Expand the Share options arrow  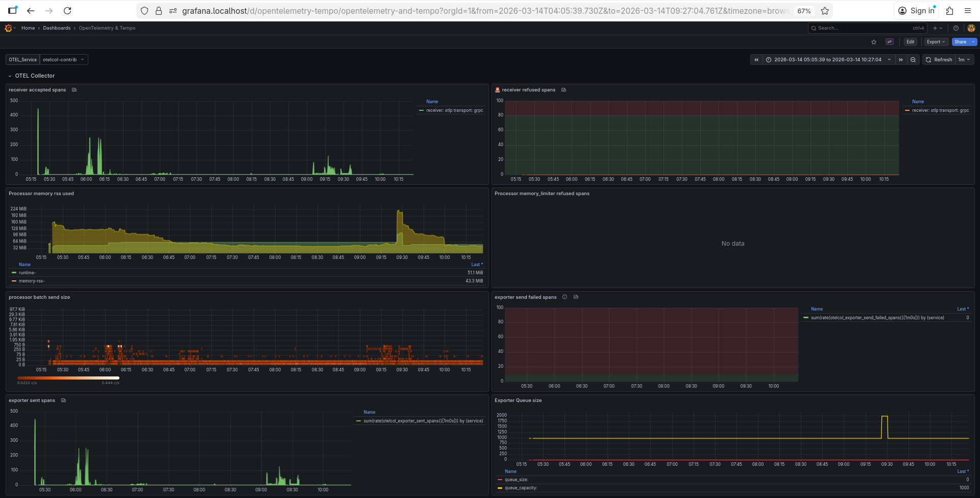point(973,42)
